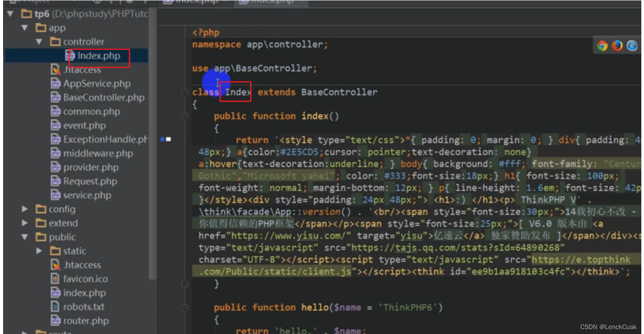Select router.php in public folder
The width and height of the screenshot is (644, 334).
(86, 321)
